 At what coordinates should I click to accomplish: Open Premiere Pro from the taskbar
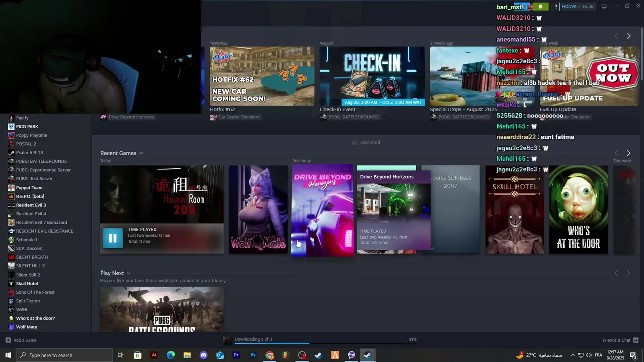click(x=236, y=355)
